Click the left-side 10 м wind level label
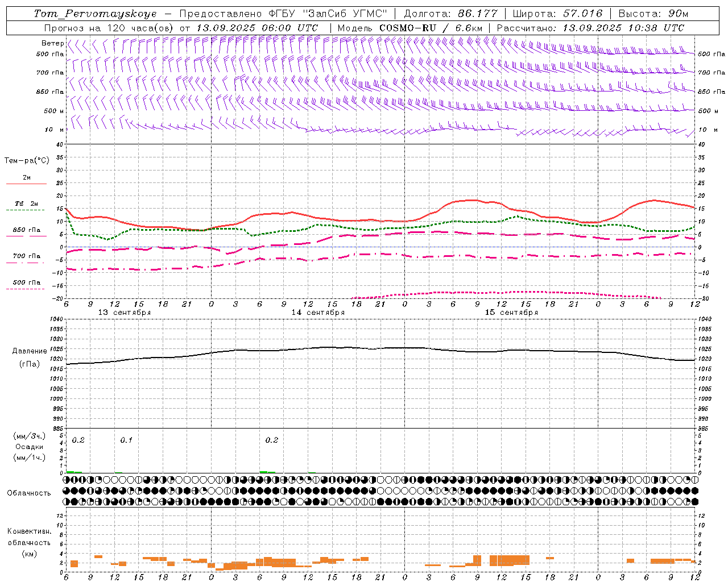Screen dimensions: 728x582 tap(55, 130)
